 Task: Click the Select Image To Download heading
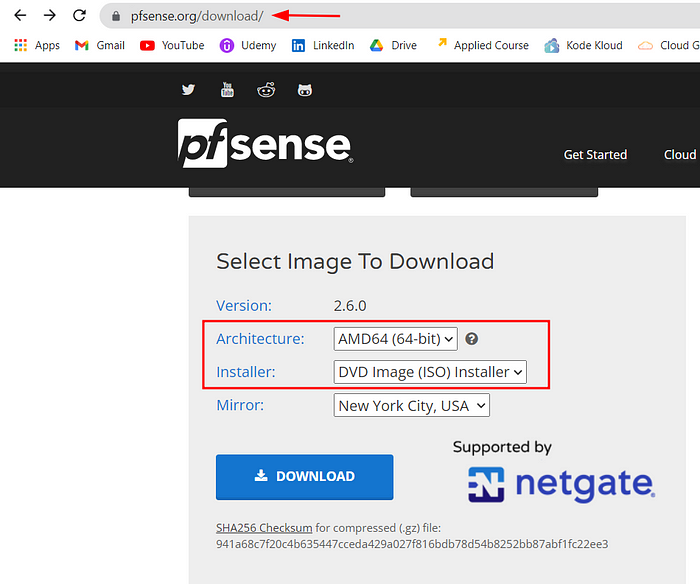[x=355, y=261]
